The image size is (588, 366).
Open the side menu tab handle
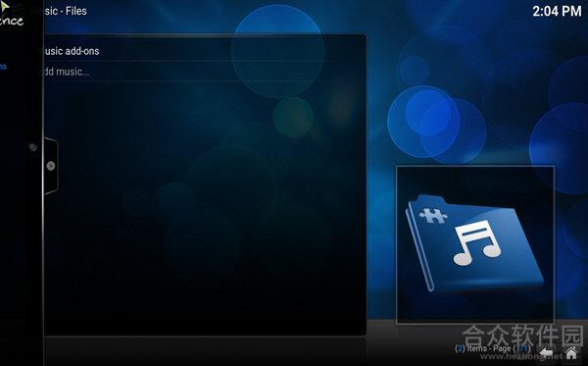pos(51,166)
